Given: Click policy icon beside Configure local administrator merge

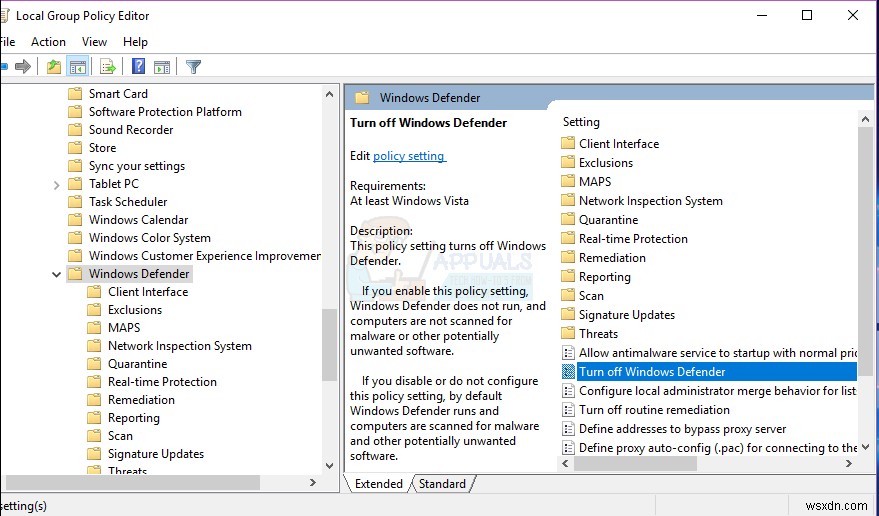Looking at the screenshot, I should 568,390.
